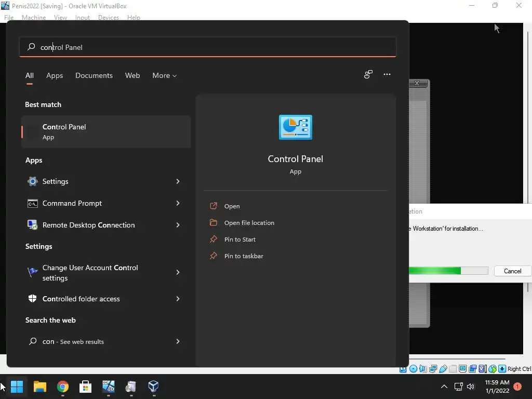The height and width of the screenshot is (399, 532).
Task: Click the search options share icon
Action: coord(368,74)
